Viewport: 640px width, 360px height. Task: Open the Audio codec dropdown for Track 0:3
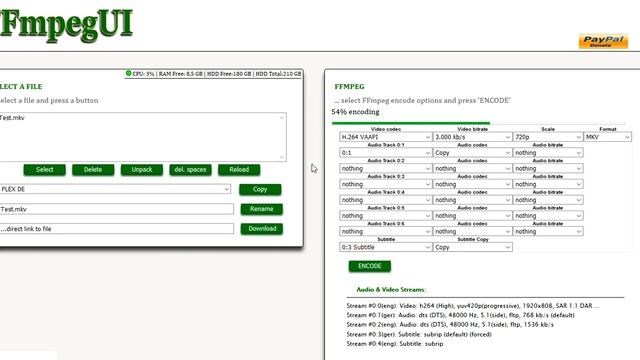(472, 184)
